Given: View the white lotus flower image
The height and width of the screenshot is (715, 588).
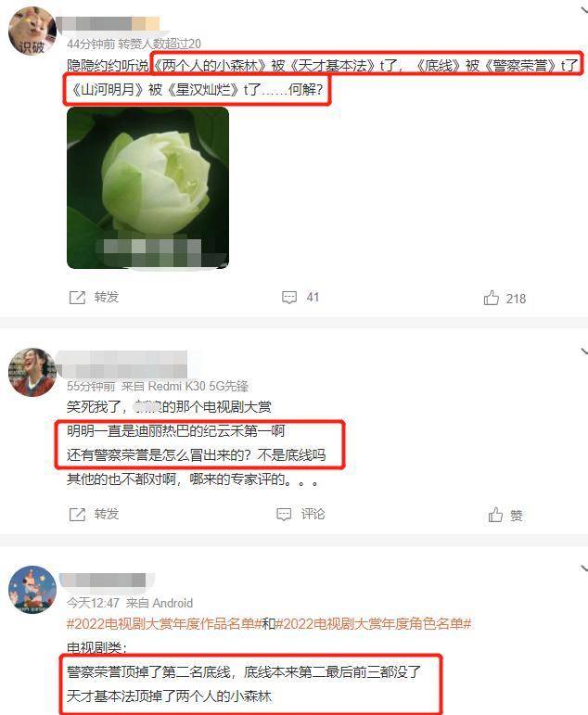Looking at the screenshot, I should pos(147,188).
